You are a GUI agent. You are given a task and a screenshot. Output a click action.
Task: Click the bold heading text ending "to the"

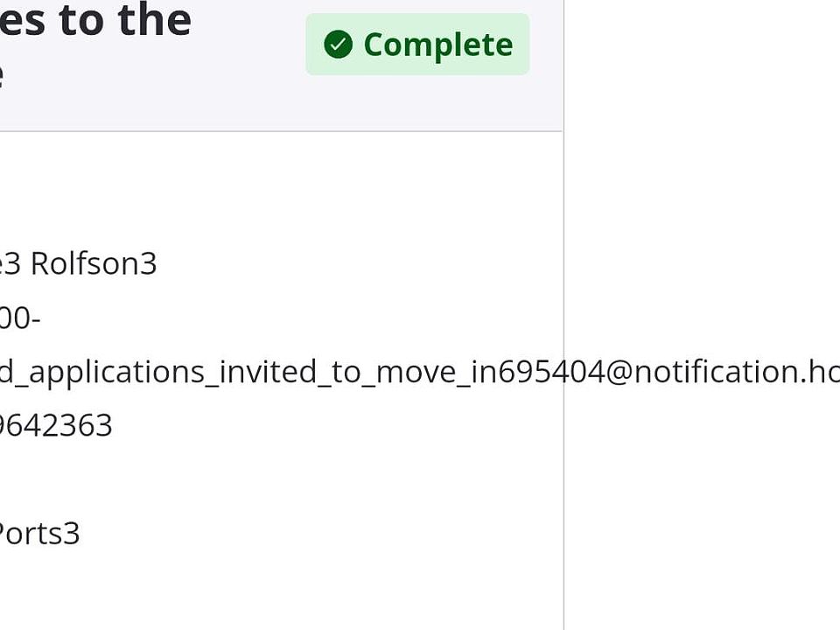point(94,19)
